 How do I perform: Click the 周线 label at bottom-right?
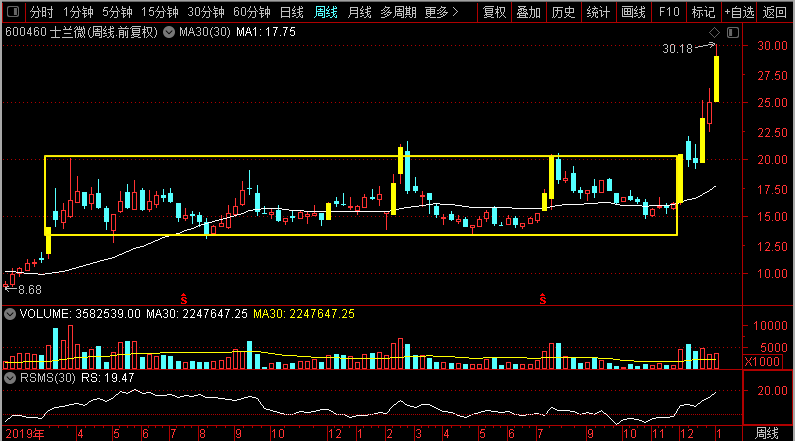pyautogui.click(x=767, y=433)
